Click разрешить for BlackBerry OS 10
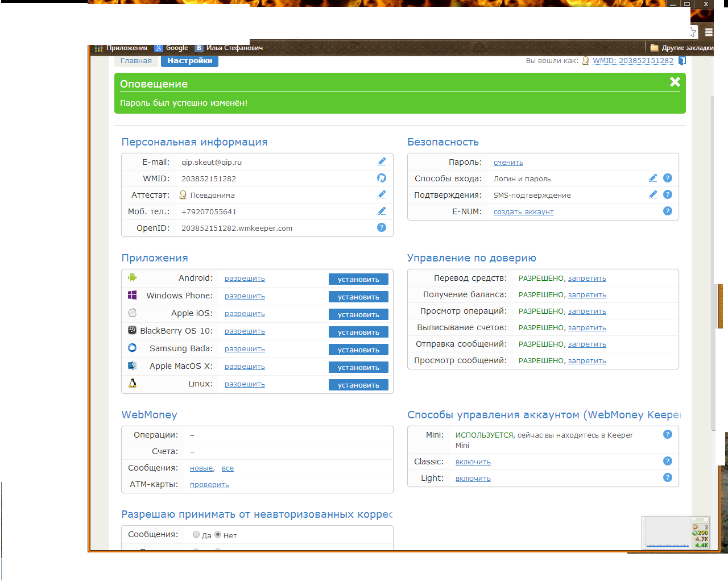Viewport: 728px width, 582px height. pyautogui.click(x=245, y=331)
